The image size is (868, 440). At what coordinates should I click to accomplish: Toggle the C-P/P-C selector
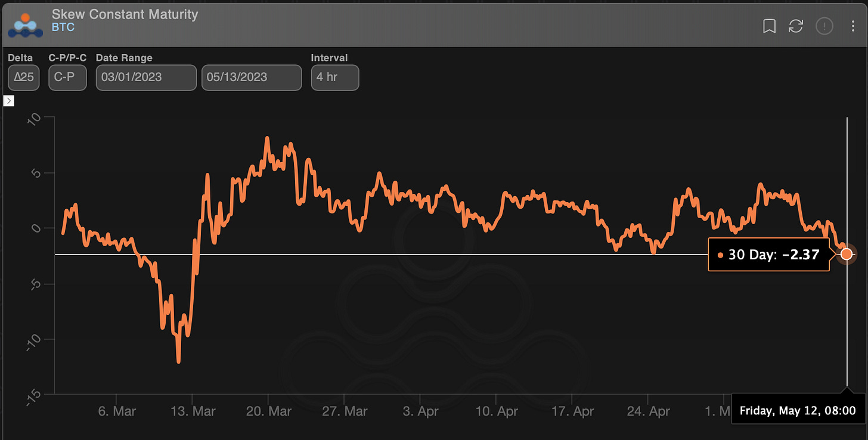(x=67, y=78)
